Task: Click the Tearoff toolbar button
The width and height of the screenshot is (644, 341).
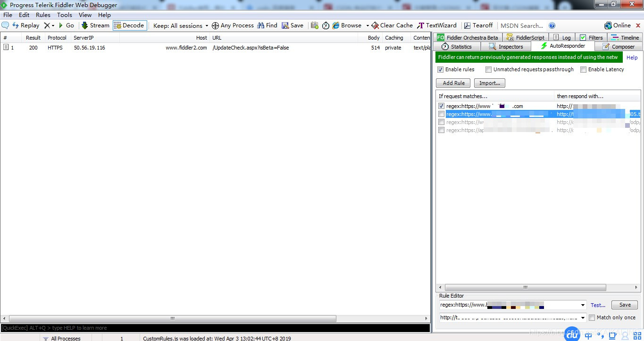Action: tap(478, 25)
